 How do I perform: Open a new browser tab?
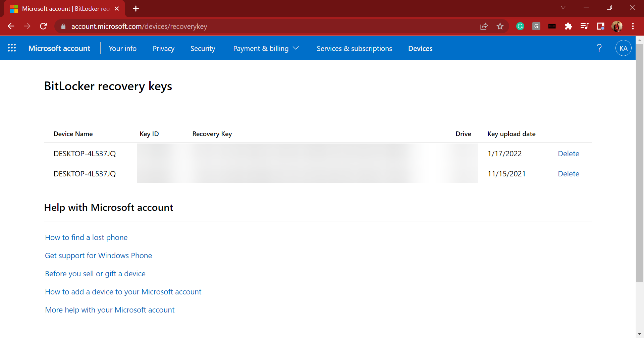136,8
